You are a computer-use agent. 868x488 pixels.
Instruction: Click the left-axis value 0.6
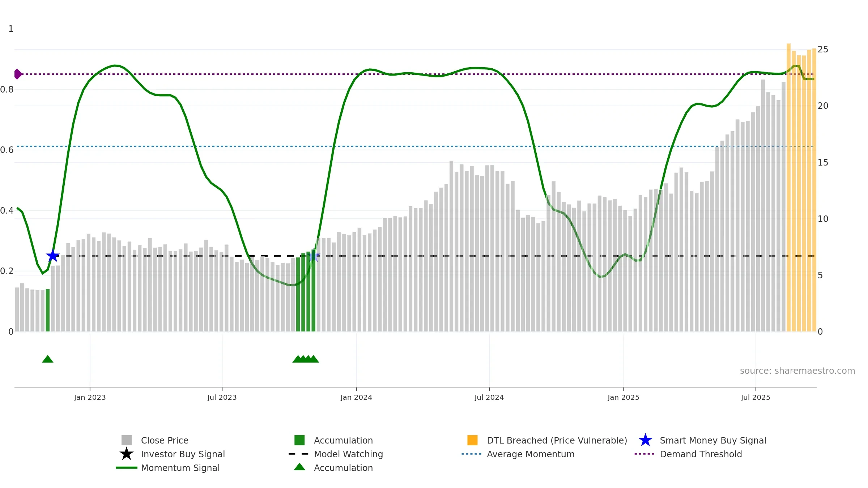tap(7, 150)
